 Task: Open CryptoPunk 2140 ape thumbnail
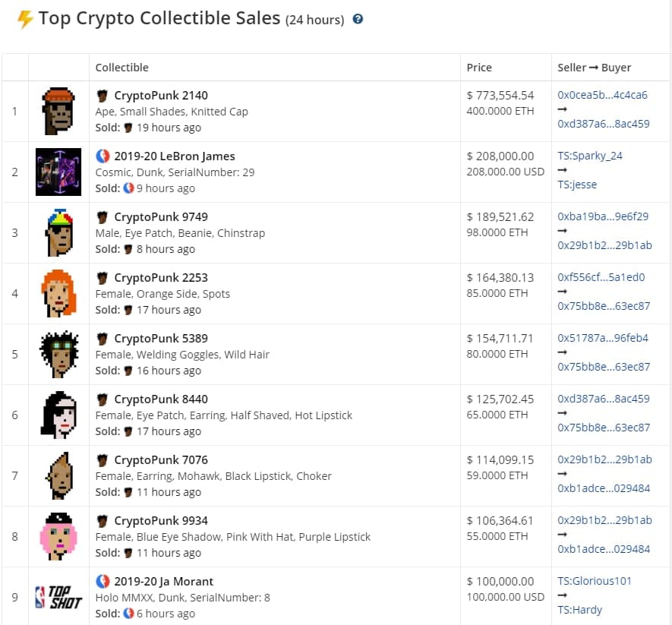tap(58, 111)
